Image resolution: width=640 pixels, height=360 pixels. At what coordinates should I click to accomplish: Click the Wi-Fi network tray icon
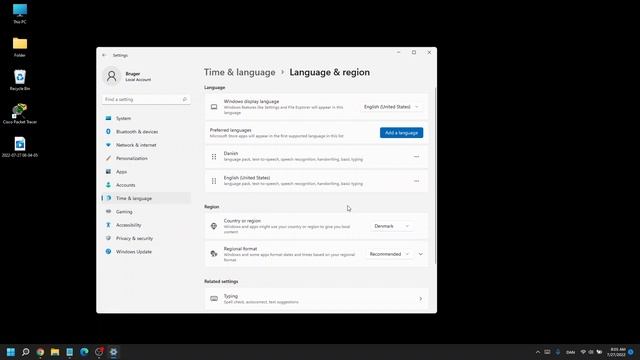point(583,352)
